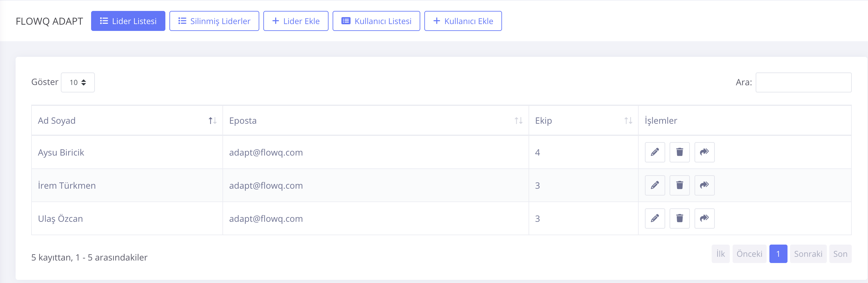
Task: Click the share arrow for Ulaş Özcan
Action: click(x=704, y=218)
